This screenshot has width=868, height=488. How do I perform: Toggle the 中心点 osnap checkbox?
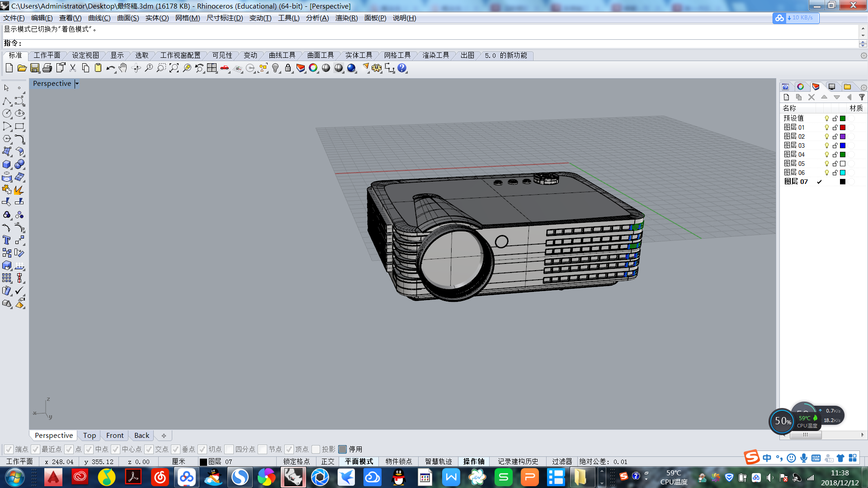(115, 449)
